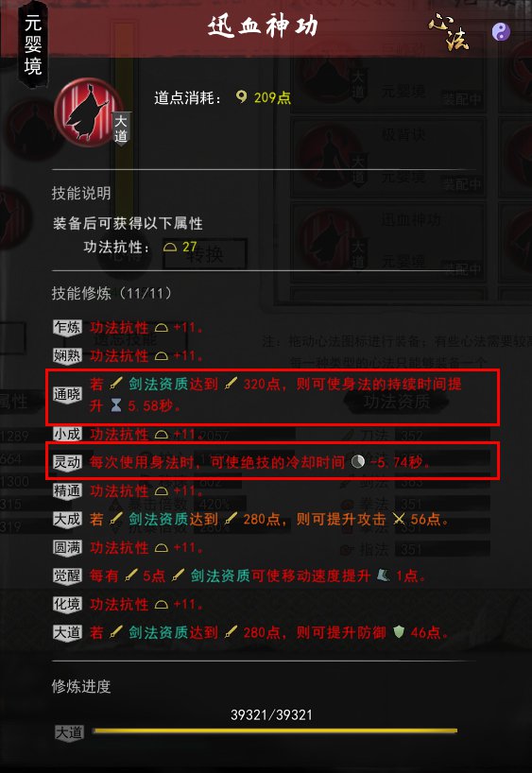Click the yellow 道点 cost pin icon
Image resolution: width=532 pixels, height=773 pixels.
tap(241, 96)
